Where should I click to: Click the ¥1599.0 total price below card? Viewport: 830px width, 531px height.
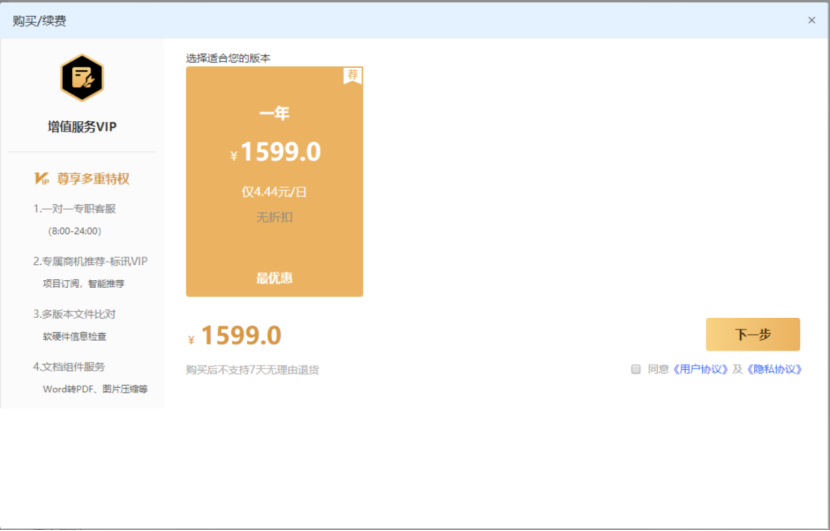click(240, 336)
